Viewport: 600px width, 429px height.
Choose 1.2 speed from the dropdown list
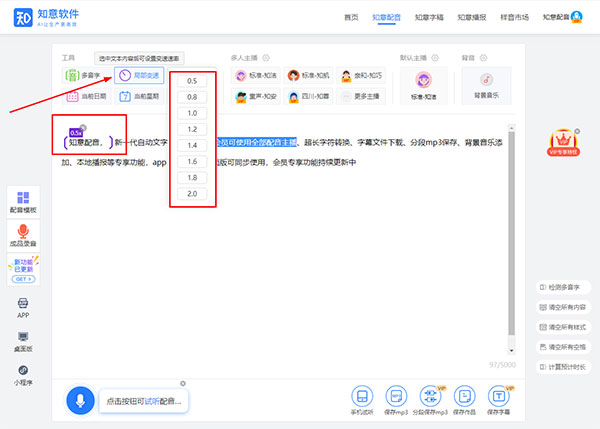(x=191, y=130)
